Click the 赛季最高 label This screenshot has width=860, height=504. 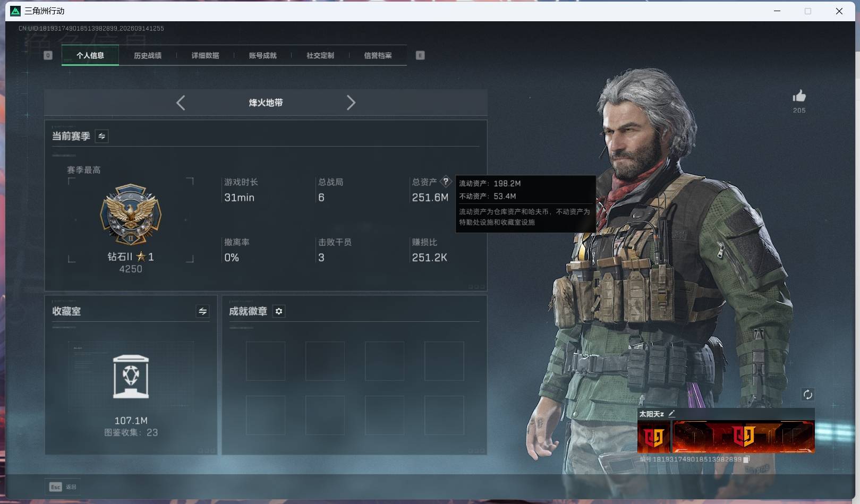83,170
